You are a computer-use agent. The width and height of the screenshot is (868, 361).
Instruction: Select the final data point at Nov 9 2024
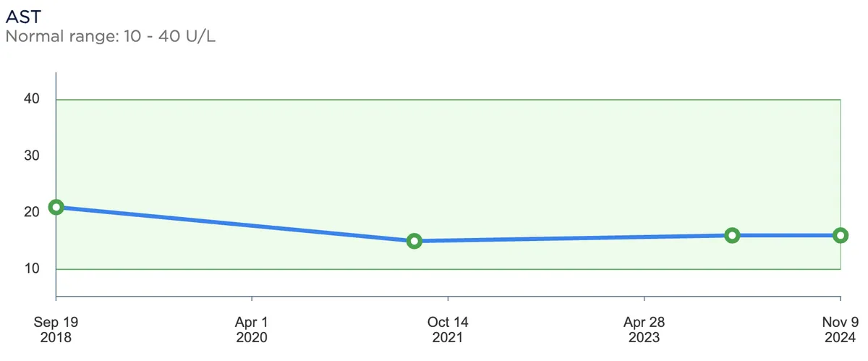(840, 235)
